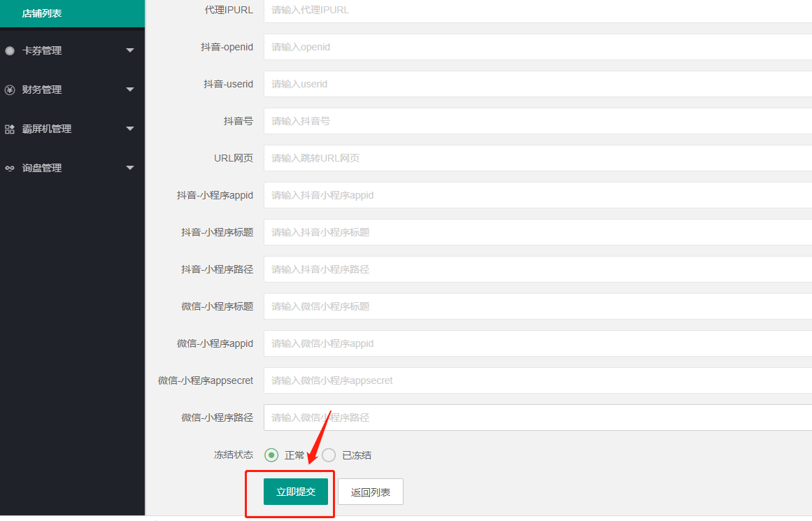Focus the 抖音-小程序标题 input field

538,233
